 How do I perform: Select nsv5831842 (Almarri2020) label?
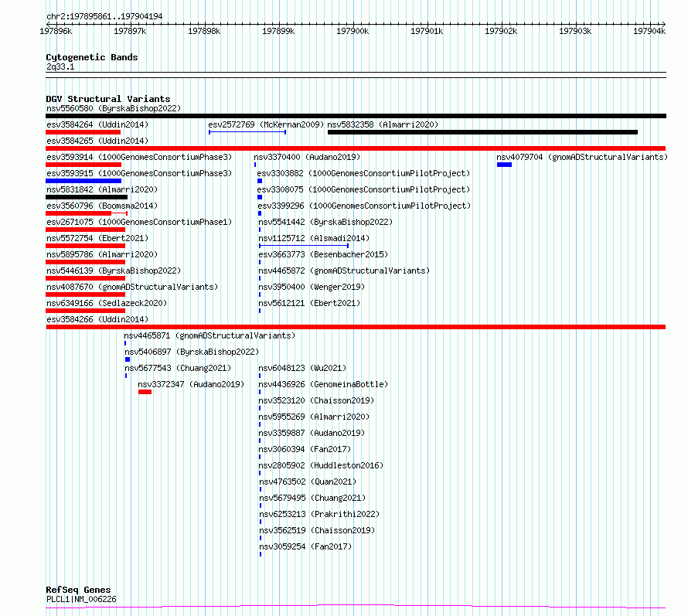pyautogui.click(x=102, y=189)
